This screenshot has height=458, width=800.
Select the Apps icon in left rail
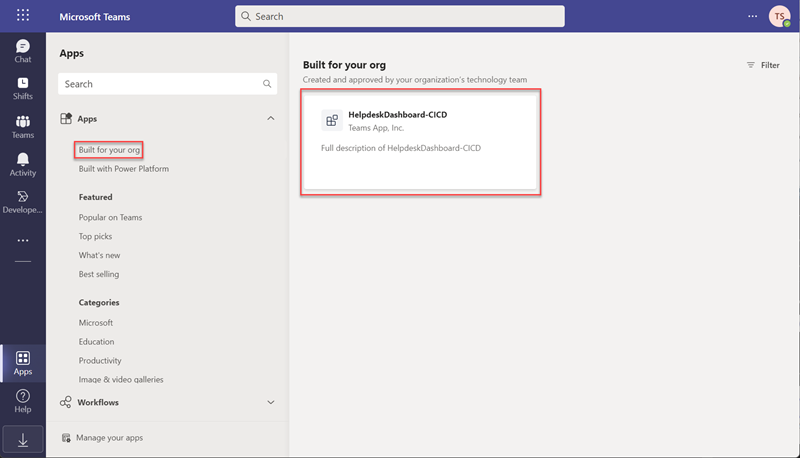[x=23, y=364]
